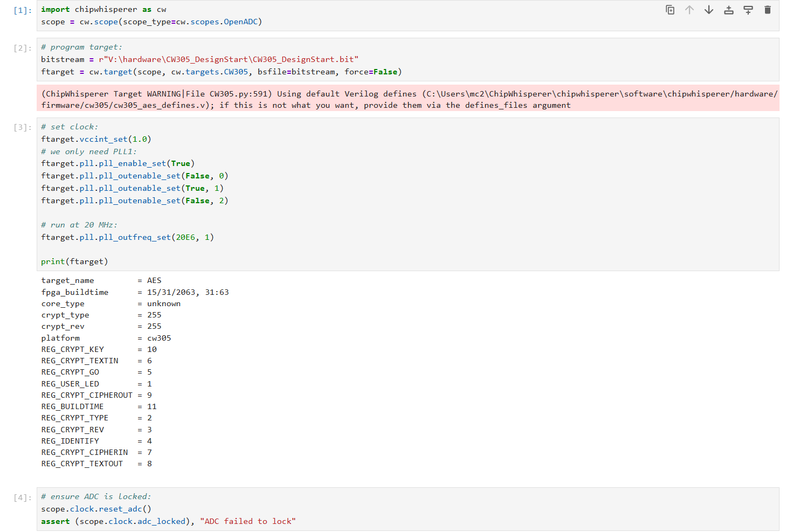Viewport: 786px width, 532px height.
Task: Click the pll_outfreq_set(20E6, 1) line
Action: [x=127, y=237]
